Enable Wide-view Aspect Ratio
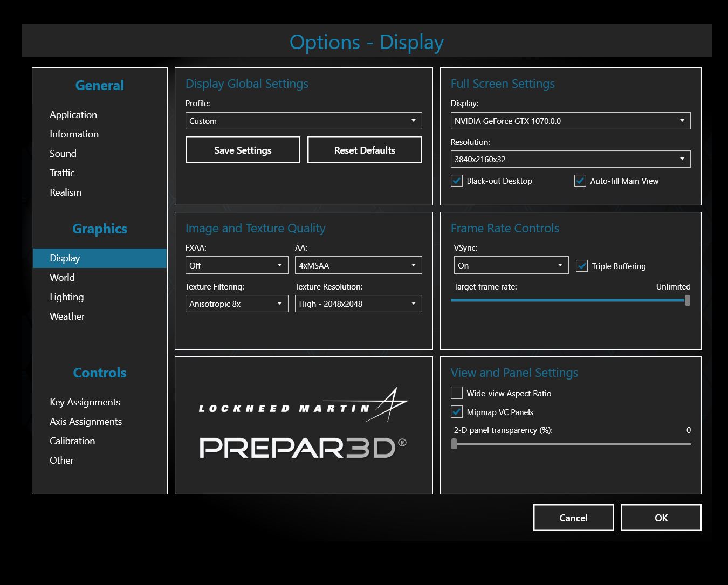728x585 pixels. click(457, 393)
